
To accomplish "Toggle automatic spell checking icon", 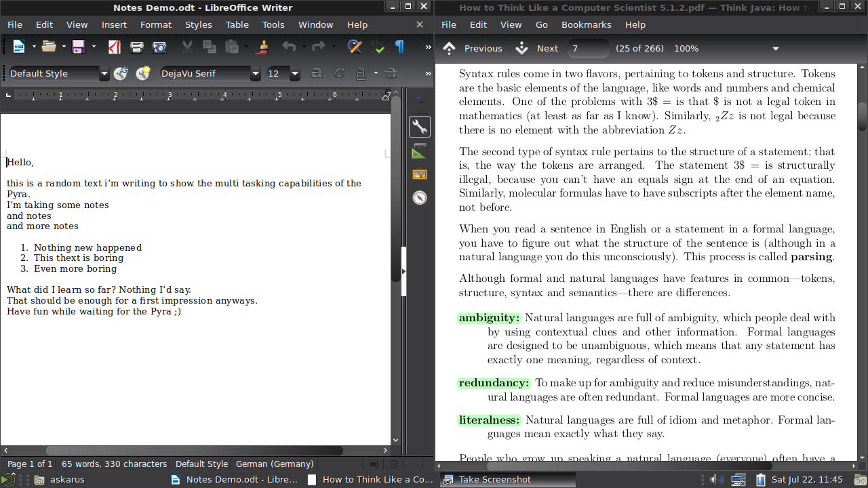I will pos(378,47).
